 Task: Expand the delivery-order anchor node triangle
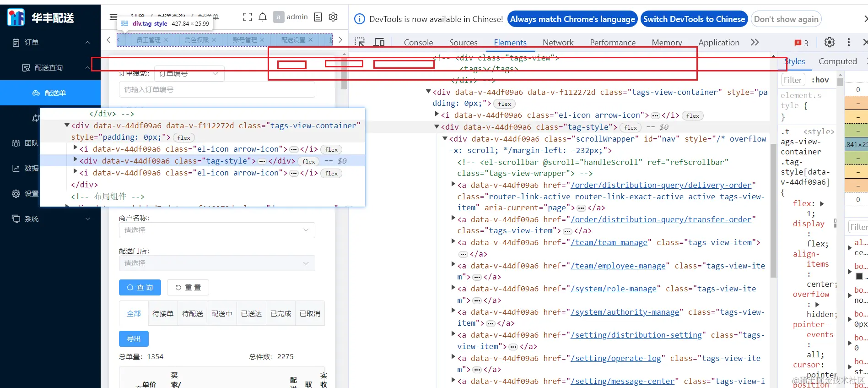(x=453, y=185)
